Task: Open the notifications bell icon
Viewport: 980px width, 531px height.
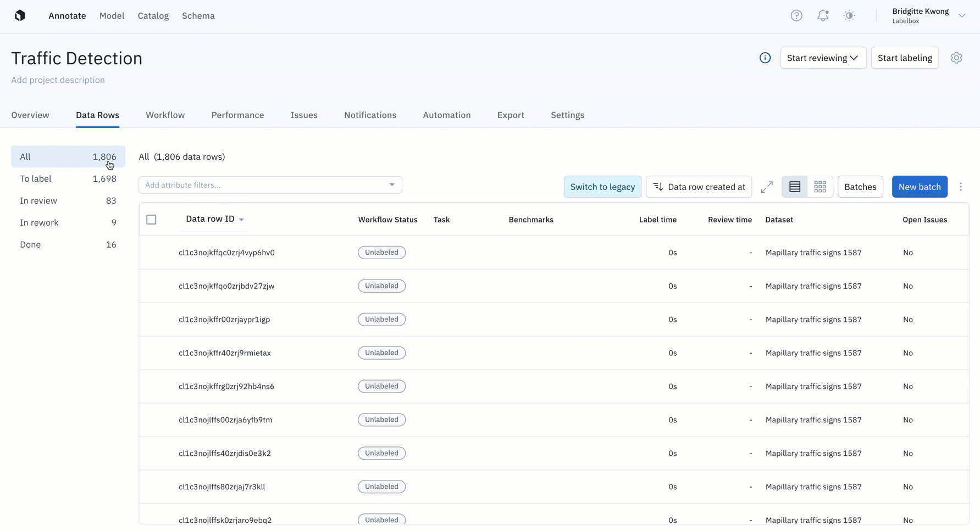Action: (823, 16)
